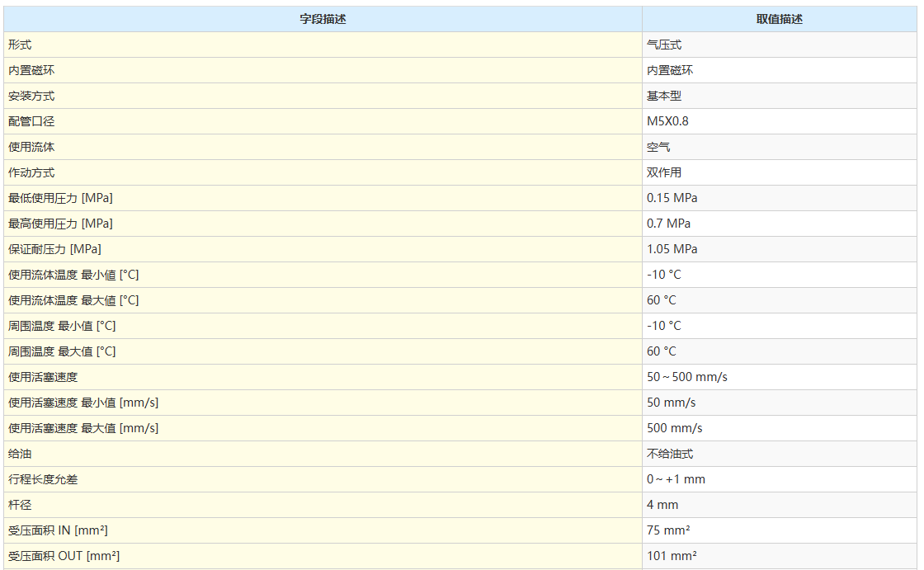This screenshot has height=570, width=924.
Task: Click the 取值描述 column header
Action: (779, 19)
